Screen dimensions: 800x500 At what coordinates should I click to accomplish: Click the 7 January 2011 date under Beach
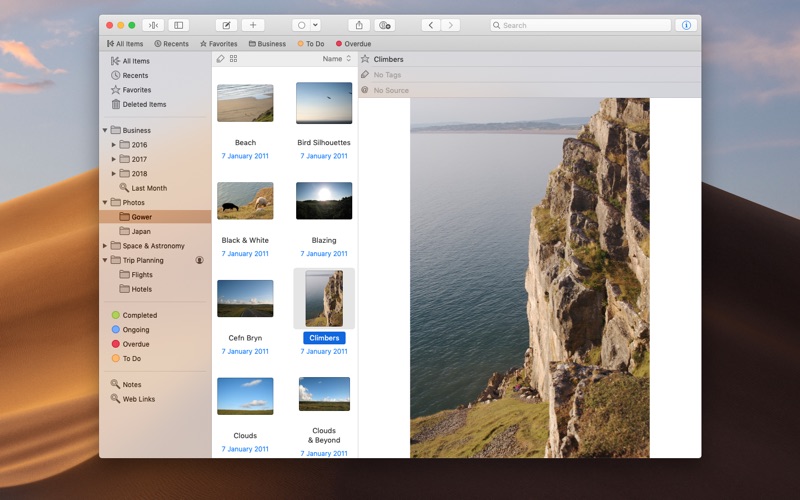[245, 156]
